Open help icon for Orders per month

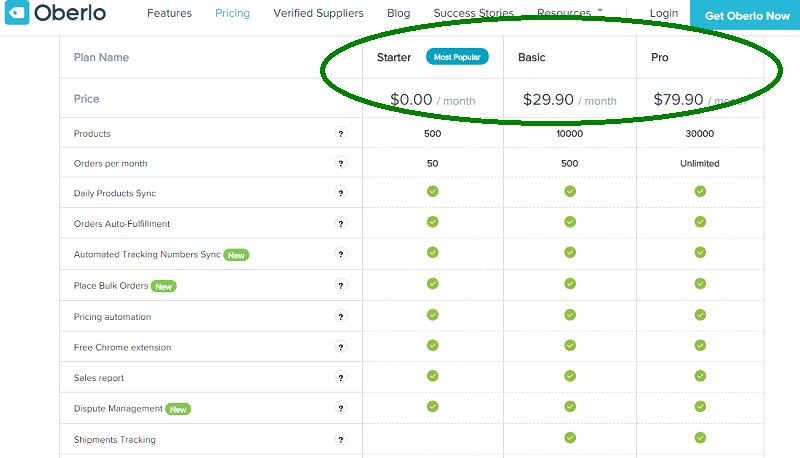click(341, 163)
